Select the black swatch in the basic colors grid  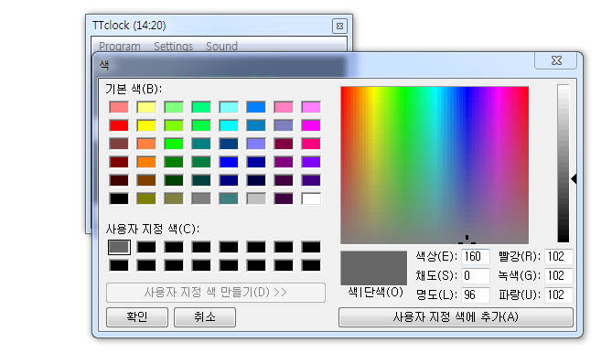[x=119, y=198]
